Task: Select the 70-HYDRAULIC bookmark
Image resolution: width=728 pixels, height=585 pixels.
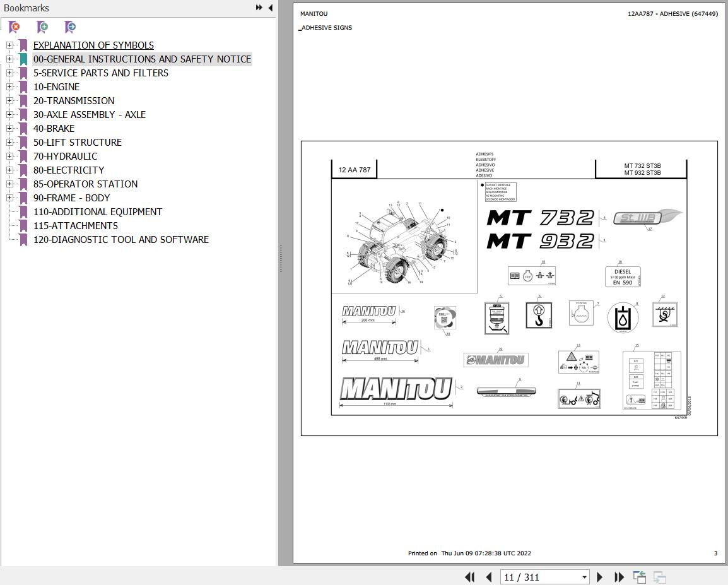Action: point(66,157)
